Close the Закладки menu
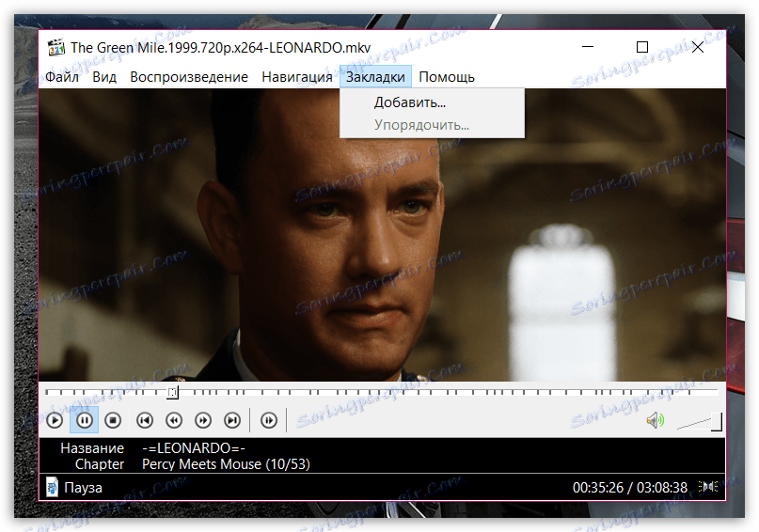 tap(375, 77)
